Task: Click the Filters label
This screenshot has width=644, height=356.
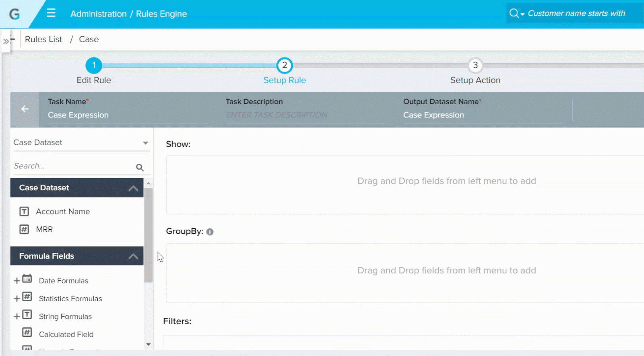Action: [x=177, y=321]
